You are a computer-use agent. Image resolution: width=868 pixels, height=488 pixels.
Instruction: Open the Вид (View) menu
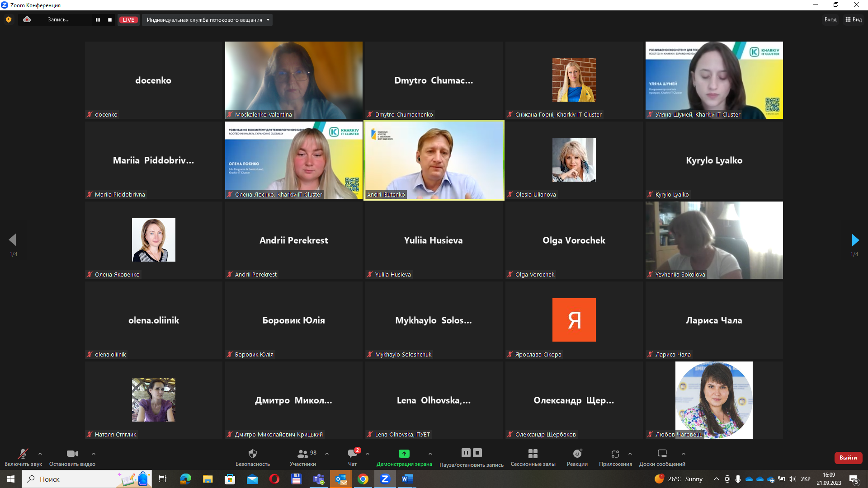click(854, 19)
